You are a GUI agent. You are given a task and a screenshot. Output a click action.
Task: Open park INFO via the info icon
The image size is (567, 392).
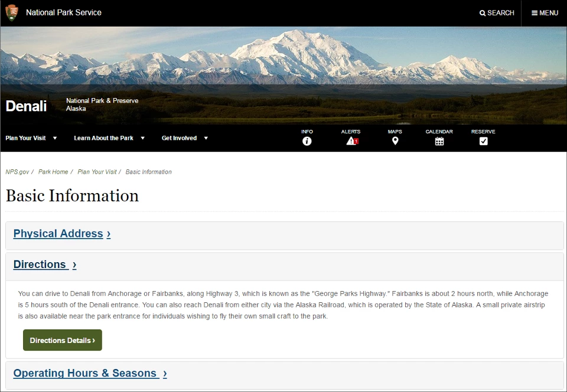(307, 141)
